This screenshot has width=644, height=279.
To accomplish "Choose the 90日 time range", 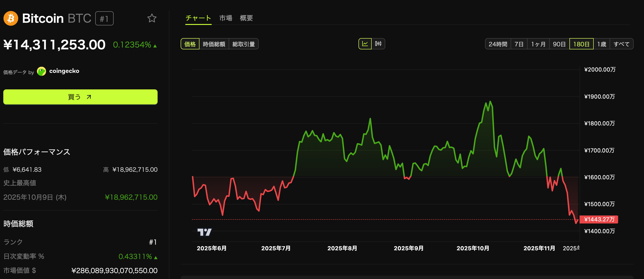I will pos(559,44).
